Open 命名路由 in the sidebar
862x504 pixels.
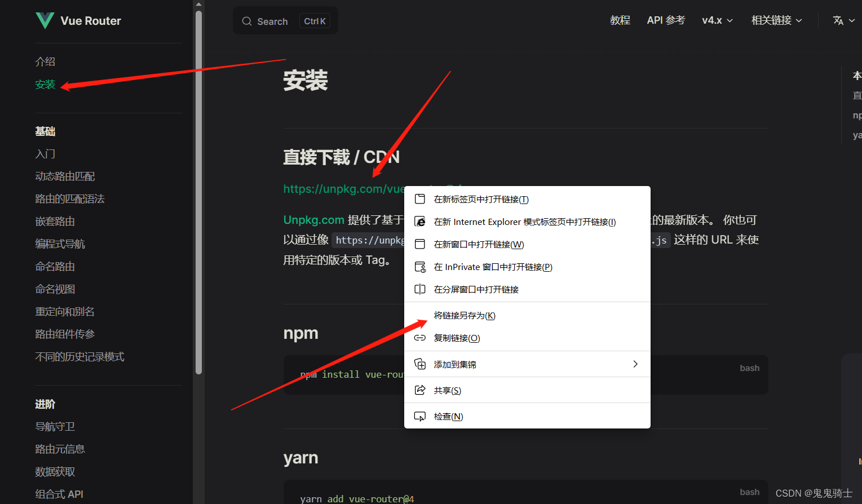tap(55, 267)
